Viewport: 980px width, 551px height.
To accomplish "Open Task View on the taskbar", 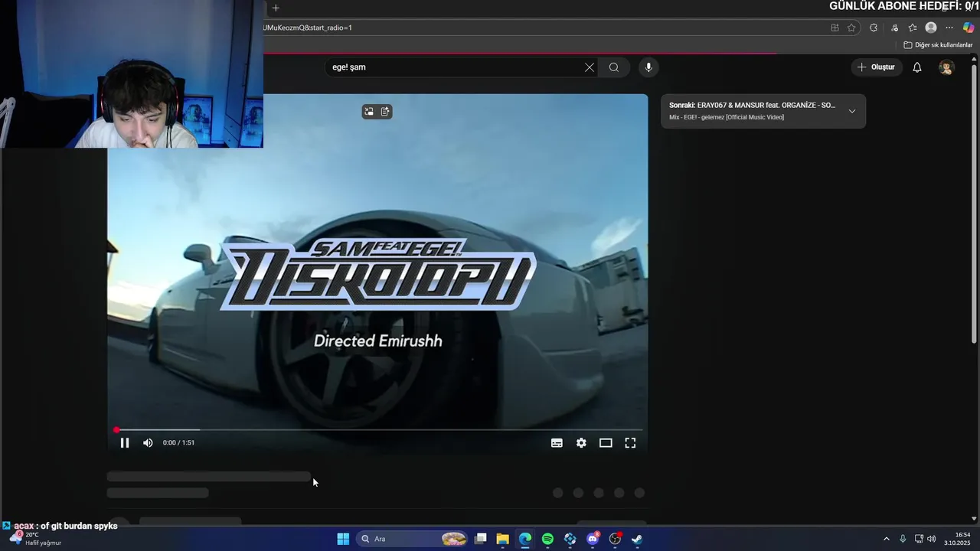I will point(480,539).
